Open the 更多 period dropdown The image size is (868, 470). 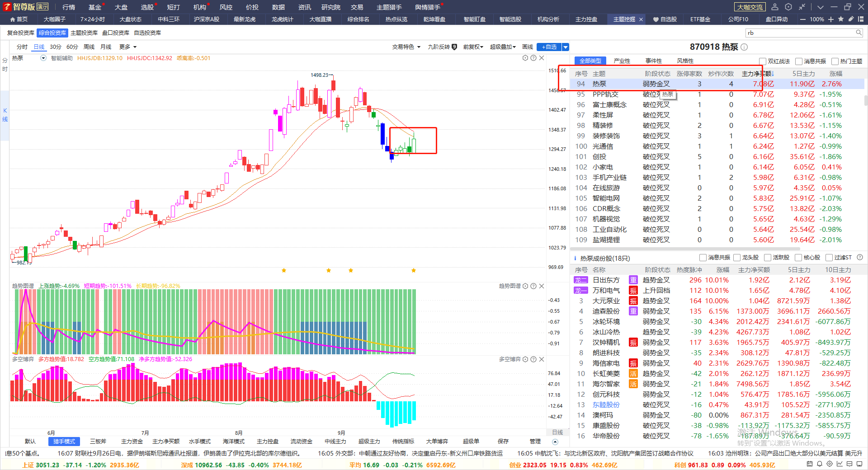[128, 47]
